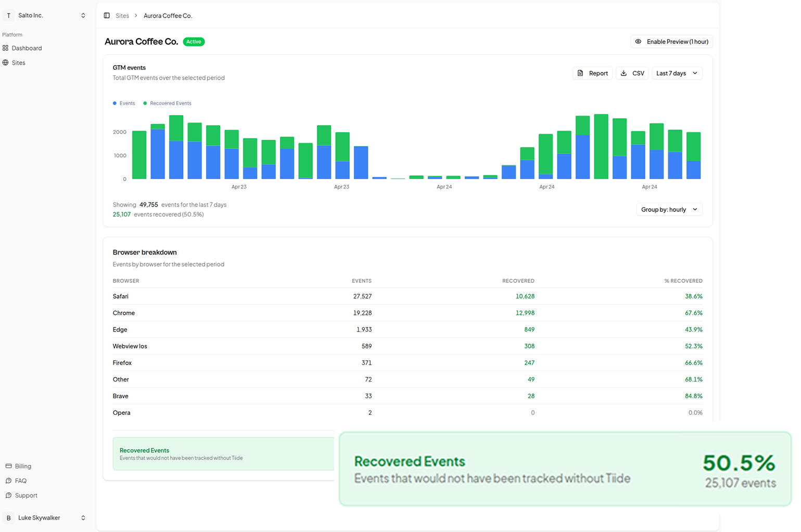Click the FAQ chat icon
801x532 pixels.
pyautogui.click(x=8, y=480)
